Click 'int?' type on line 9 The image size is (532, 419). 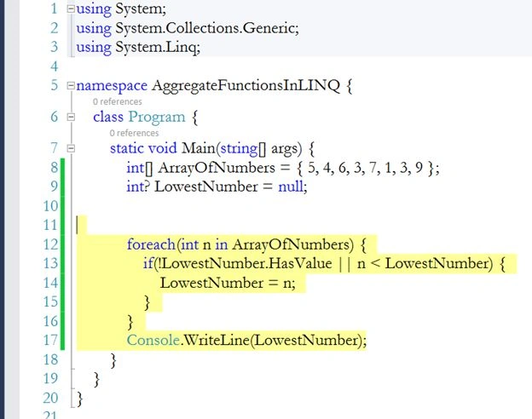[x=138, y=187]
